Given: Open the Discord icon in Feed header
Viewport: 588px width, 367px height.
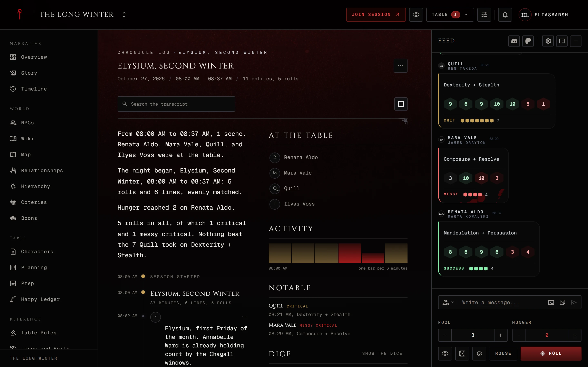Looking at the screenshot, I should pyautogui.click(x=514, y=41).
